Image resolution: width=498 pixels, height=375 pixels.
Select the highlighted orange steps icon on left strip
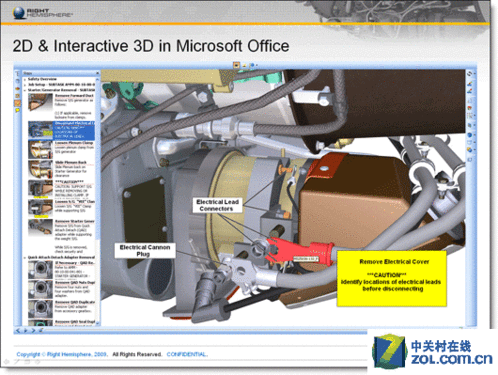coord(17,103)
